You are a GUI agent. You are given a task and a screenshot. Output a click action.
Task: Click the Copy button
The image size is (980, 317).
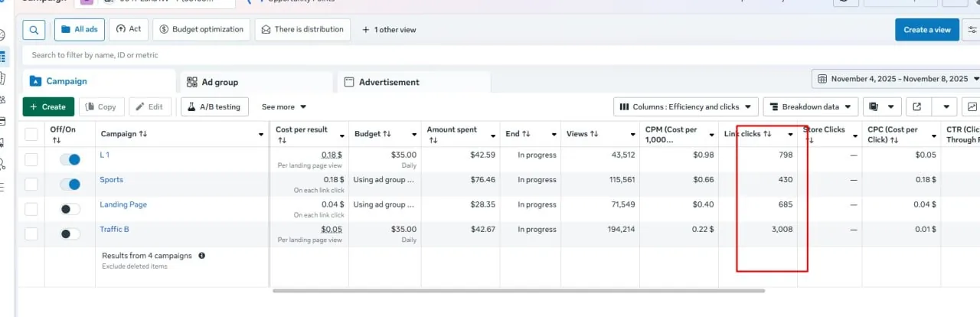click(101, 106)
